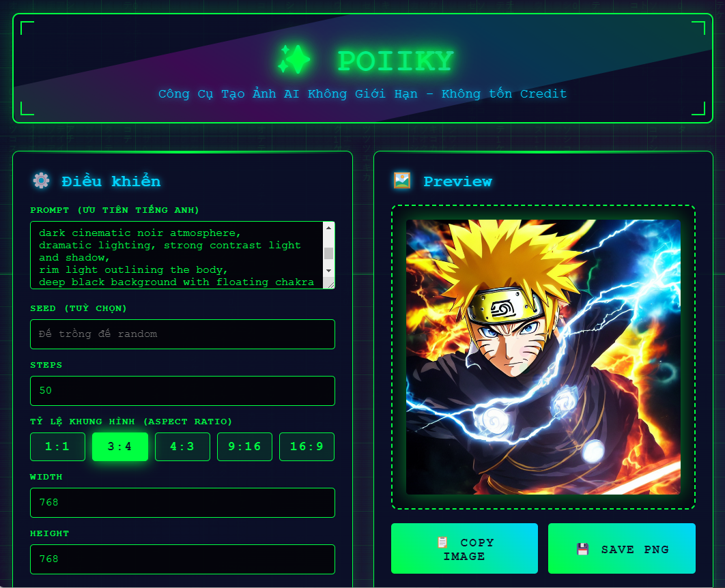Click the prompt textarea scrollbar thumb
This screenshot has height=588, width=725.
pos(328,254)
